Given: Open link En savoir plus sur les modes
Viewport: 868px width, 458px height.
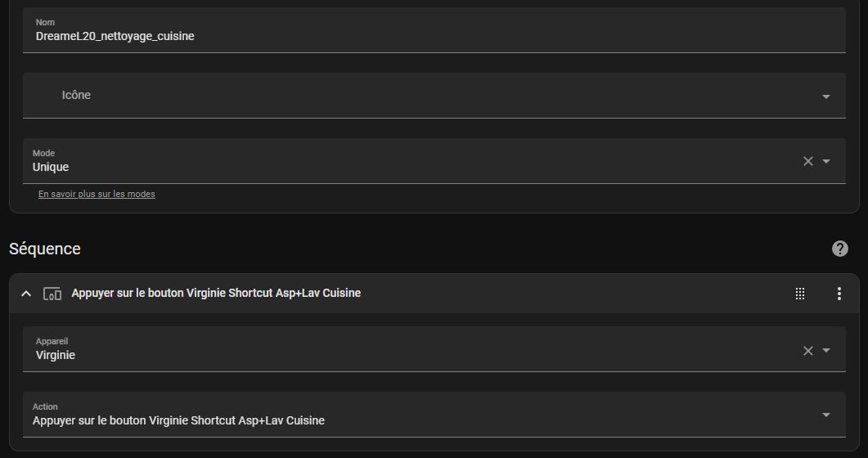Looking at the screenshot, I should pyautogui.click(x=97, y=194).
